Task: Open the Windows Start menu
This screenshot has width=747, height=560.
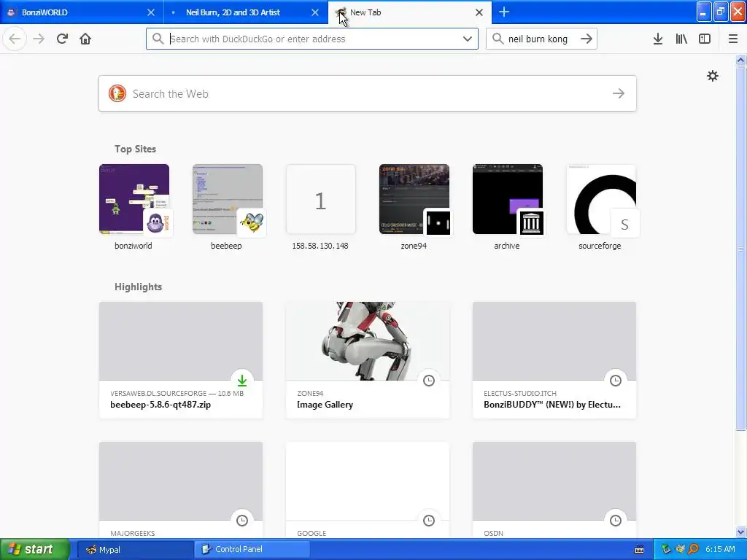Action: click(35, 549)
